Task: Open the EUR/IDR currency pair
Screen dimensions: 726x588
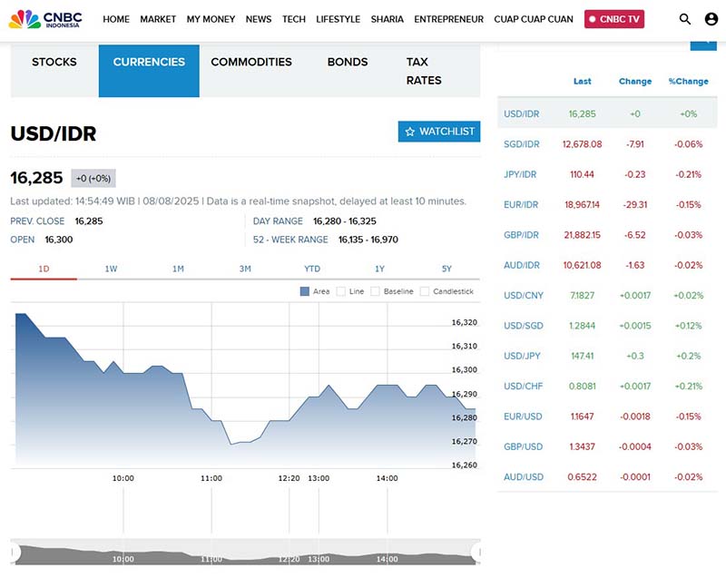Action: tap(521, 205)
